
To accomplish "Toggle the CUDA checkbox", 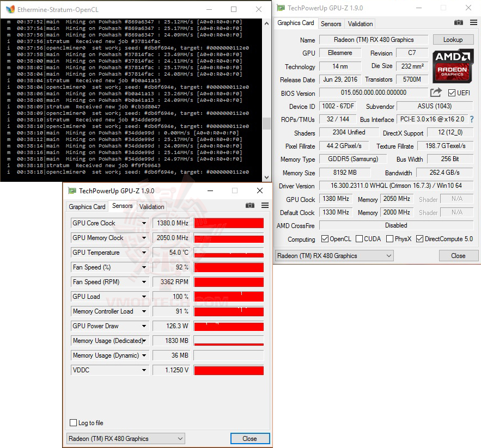I will coord(359,239).
